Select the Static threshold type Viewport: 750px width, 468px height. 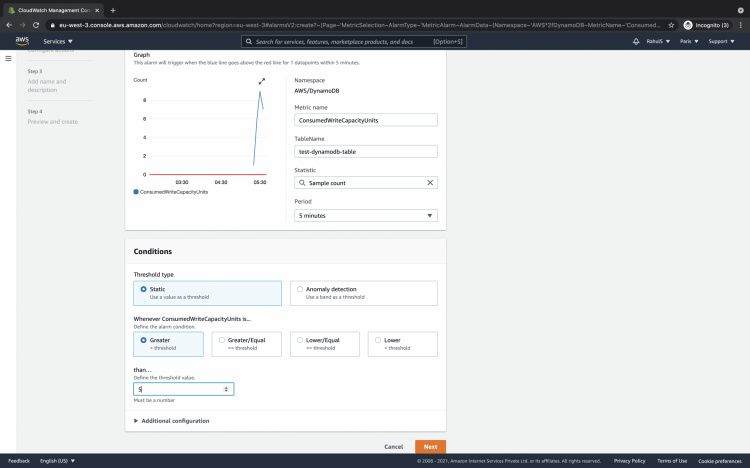(144, 289)
